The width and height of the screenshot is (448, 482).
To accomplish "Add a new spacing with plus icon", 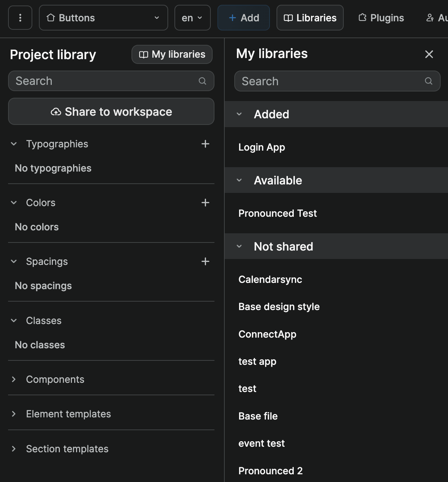I will [205, 262].
